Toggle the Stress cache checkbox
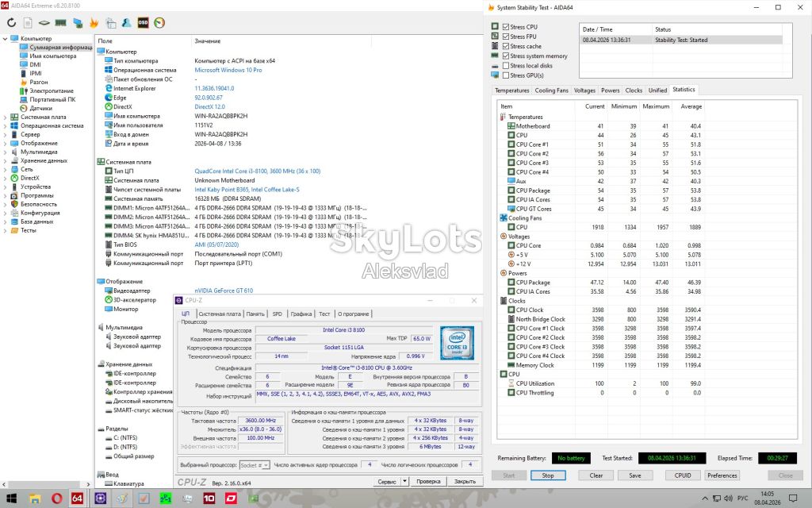This screenshot has width=812, height=508. point(506,46)
